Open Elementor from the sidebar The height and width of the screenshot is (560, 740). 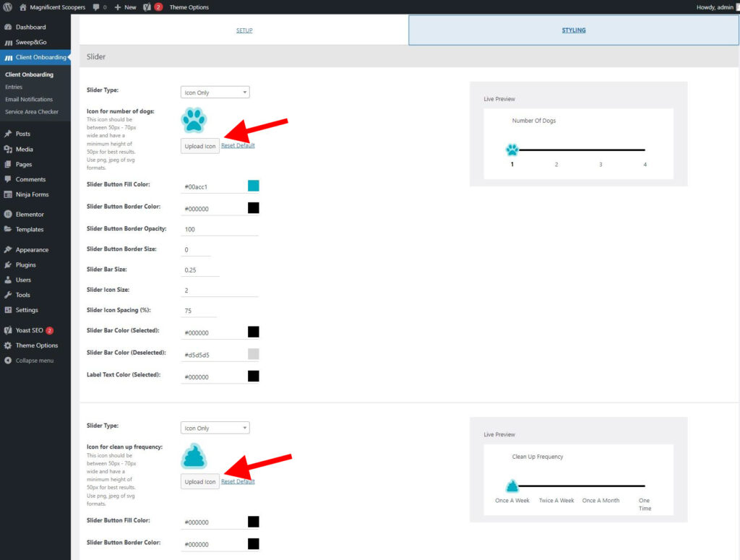[x=29, y=215]
